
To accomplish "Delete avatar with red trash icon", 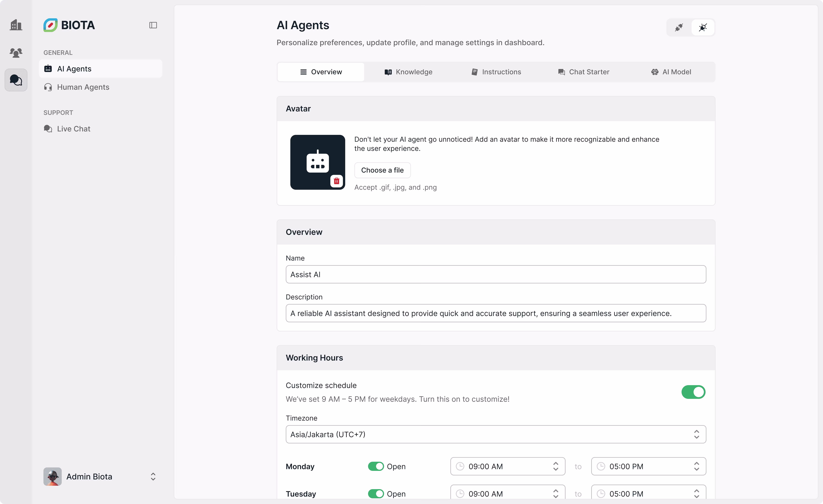I will pos(336,181).
